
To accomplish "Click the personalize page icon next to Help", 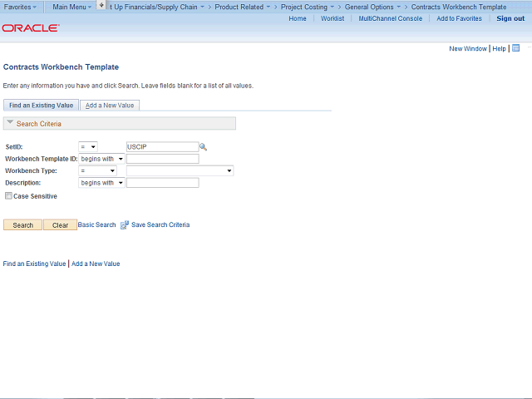I will [515, 48].
